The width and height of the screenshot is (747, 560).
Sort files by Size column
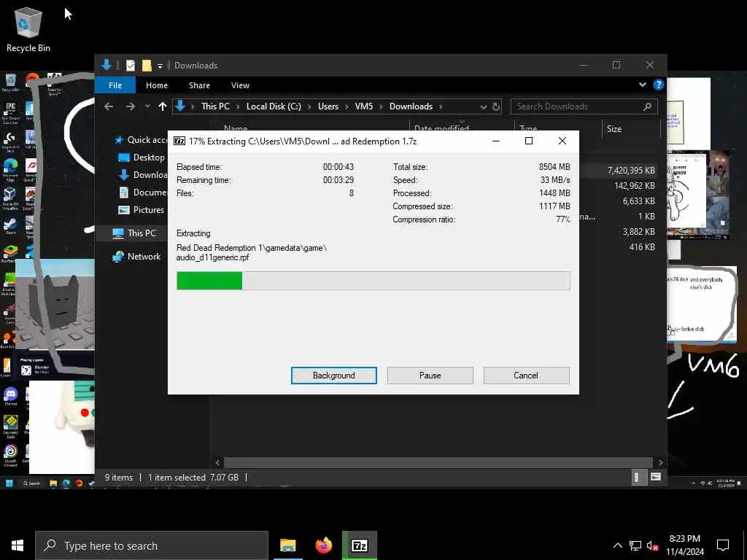(x=631, y=128)
